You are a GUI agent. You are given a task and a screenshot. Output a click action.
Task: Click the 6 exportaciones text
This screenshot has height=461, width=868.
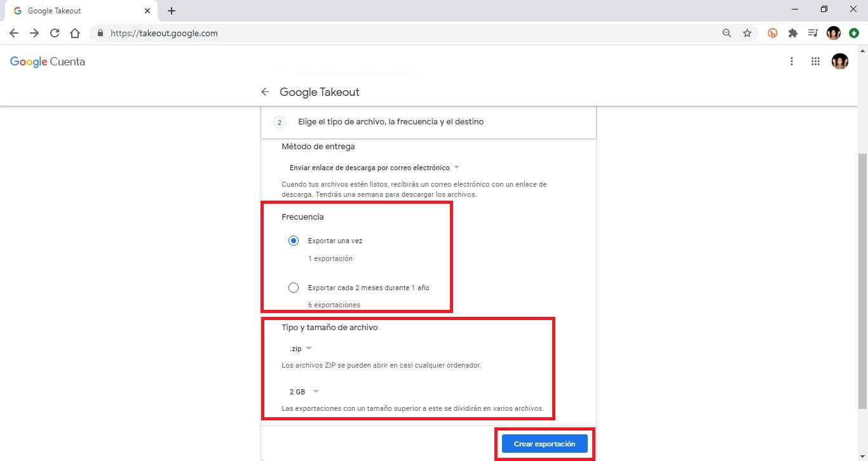pyautogui.click(x=334, y=305)
